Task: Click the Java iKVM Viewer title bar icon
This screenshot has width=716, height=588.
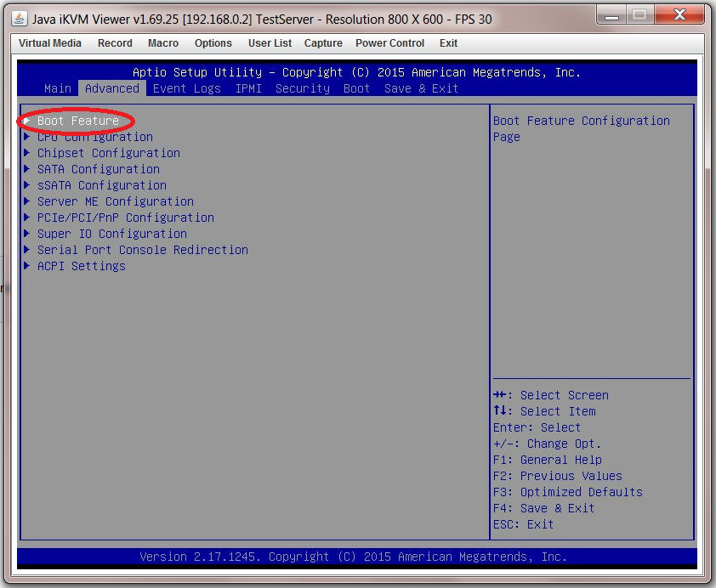Action: 19,19
